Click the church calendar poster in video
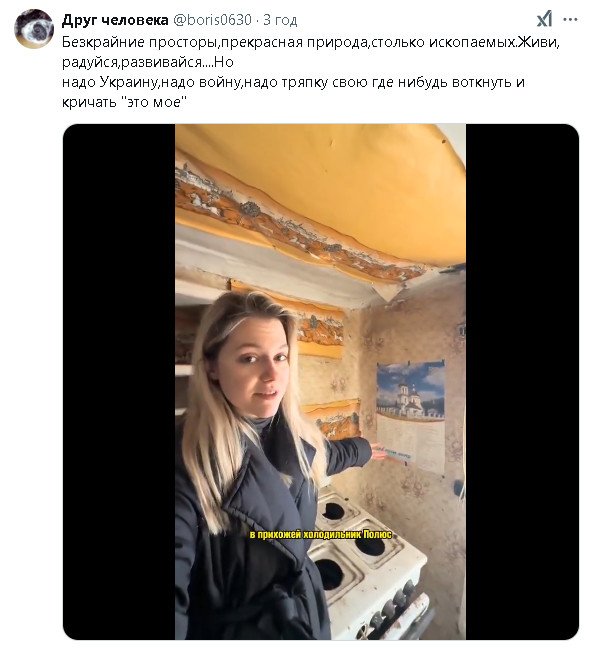Screen dimensions: 594x653 pos(411,416)
